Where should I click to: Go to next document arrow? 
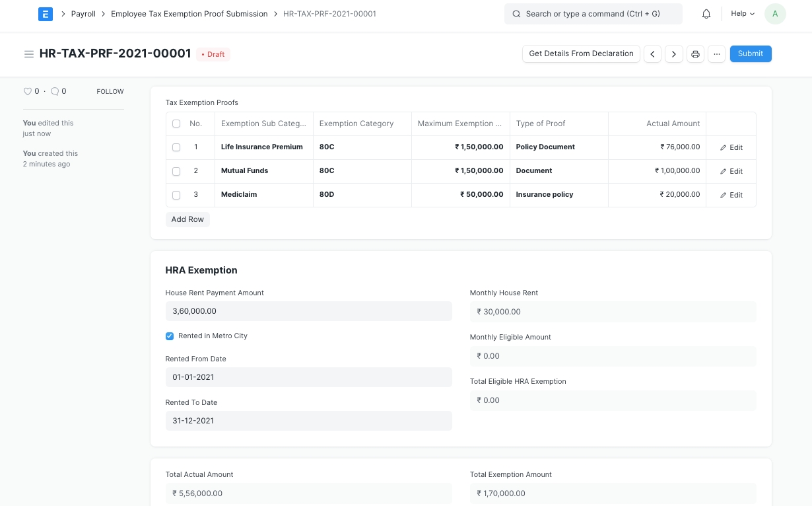(673, 54)
